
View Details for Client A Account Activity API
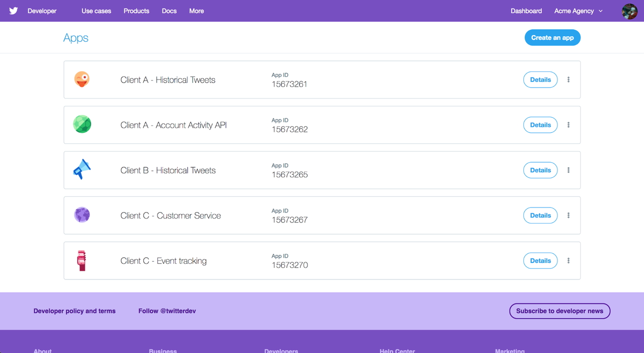coord(540,125)
